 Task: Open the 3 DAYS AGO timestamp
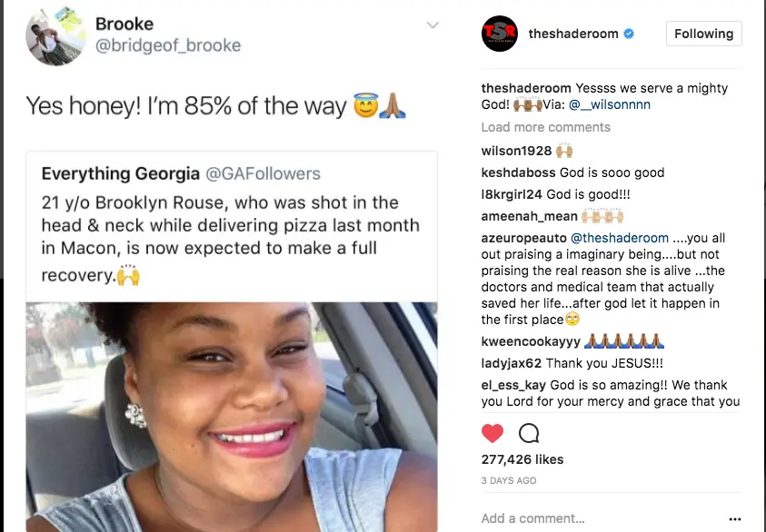[509, 481]
